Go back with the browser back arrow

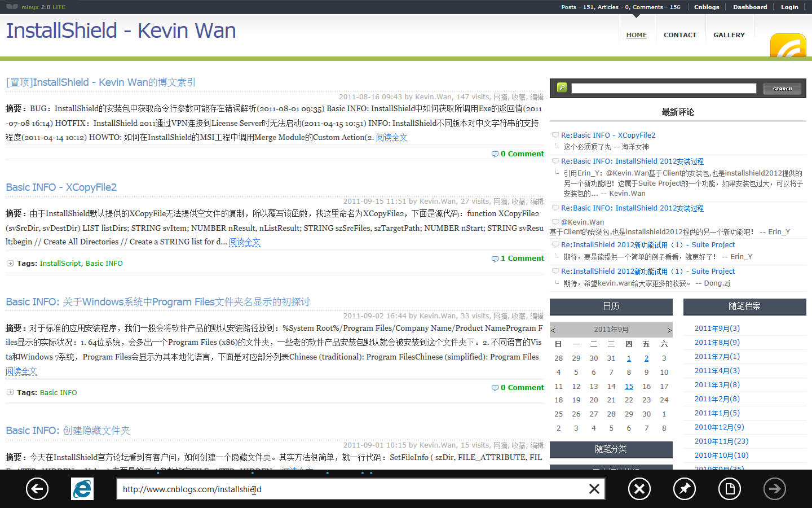click(37, 489)
